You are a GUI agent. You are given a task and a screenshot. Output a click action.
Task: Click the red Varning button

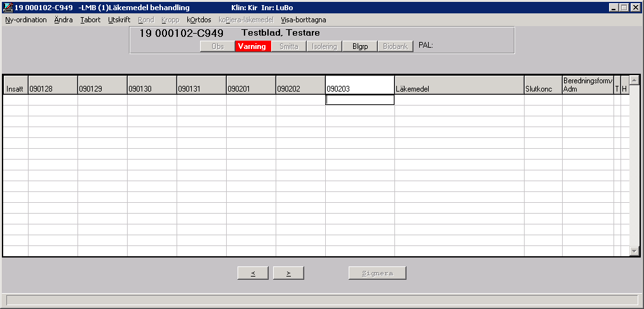coord(253,46)
